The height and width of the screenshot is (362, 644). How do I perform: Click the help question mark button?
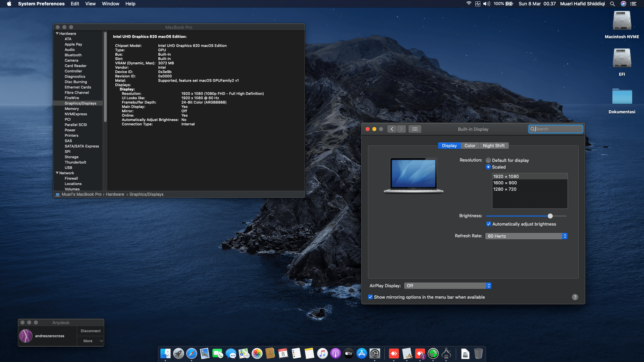(575, 297)
